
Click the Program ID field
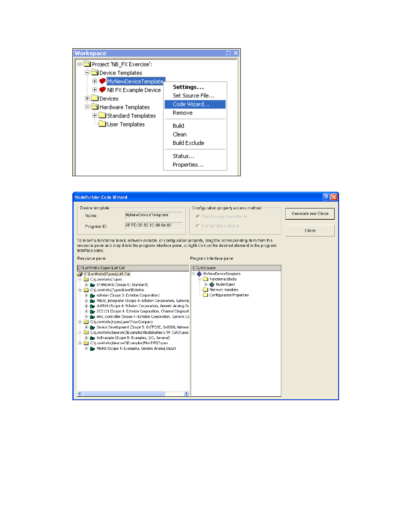click(154, 225)
